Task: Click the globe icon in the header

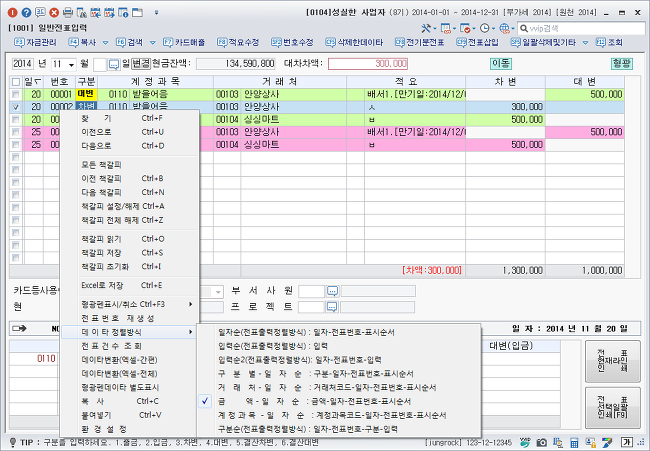Action: point(504,28)
